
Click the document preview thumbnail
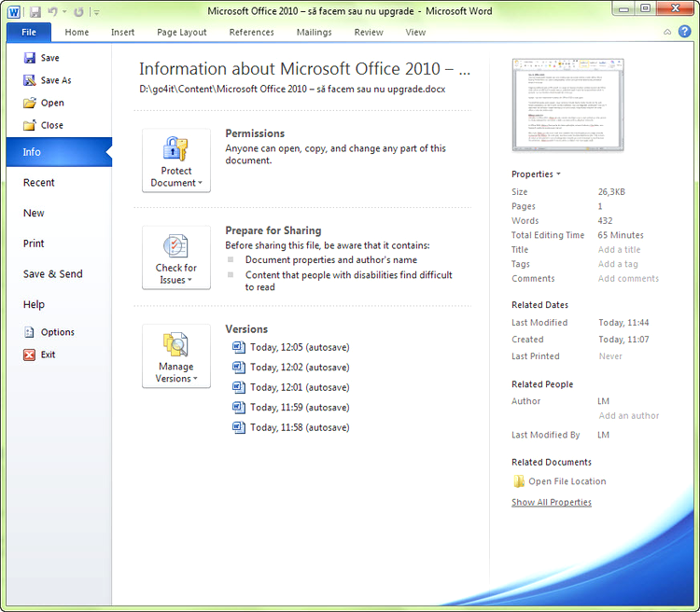[x=567, y=104]
